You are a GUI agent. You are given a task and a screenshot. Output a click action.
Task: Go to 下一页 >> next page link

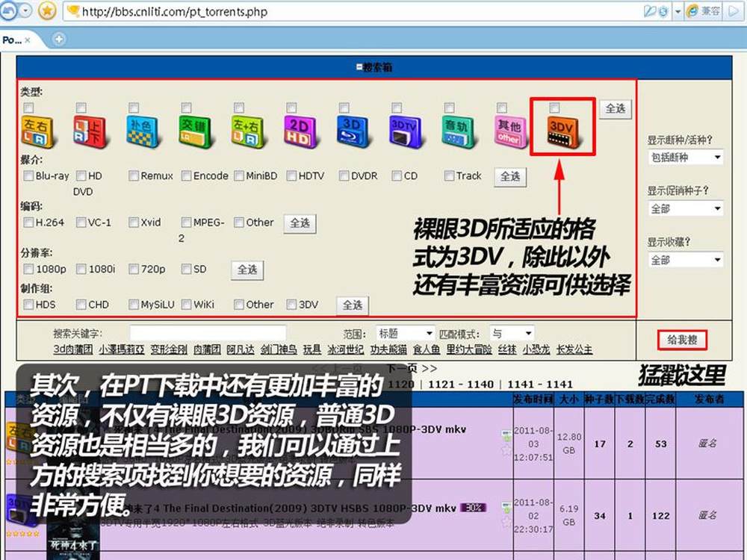coord(412,369)
